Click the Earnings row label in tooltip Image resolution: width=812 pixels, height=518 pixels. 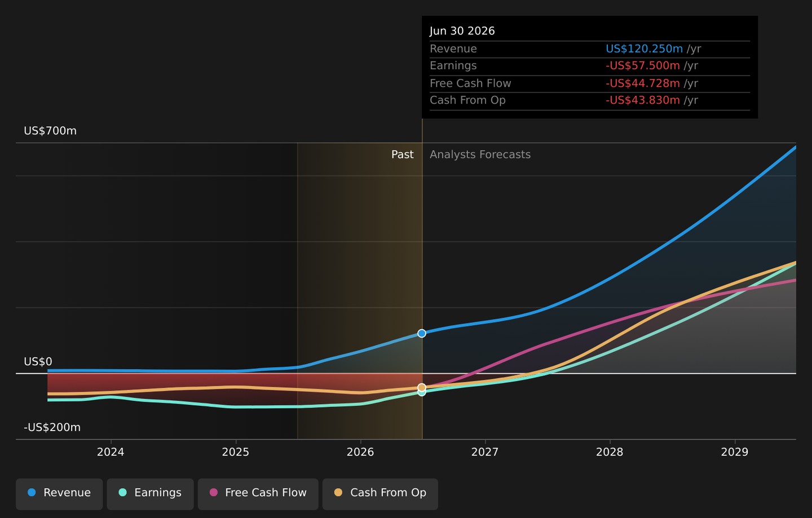pos(453,66)
